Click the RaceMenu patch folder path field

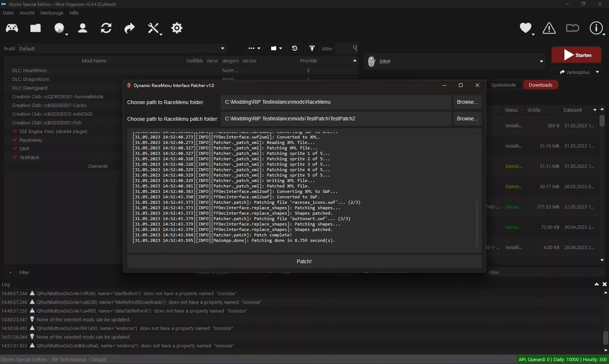tap(336, 119)
